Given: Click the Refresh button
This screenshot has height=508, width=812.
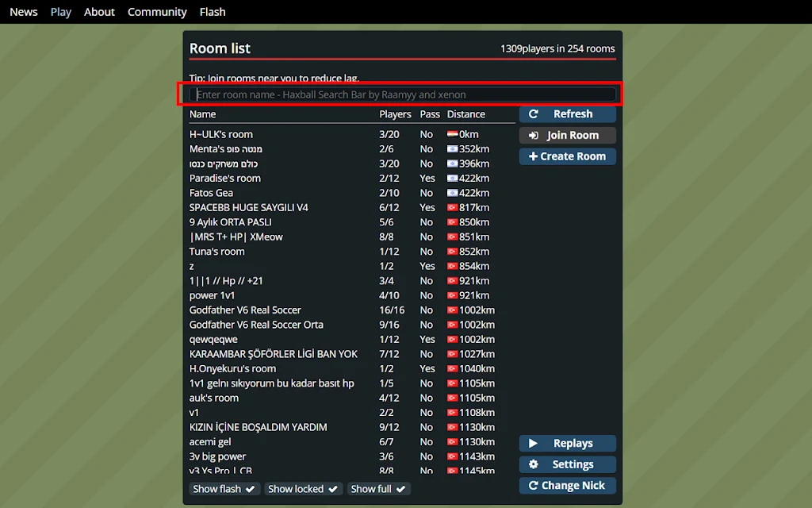Looking at the screenshot, I should (568, 114).
